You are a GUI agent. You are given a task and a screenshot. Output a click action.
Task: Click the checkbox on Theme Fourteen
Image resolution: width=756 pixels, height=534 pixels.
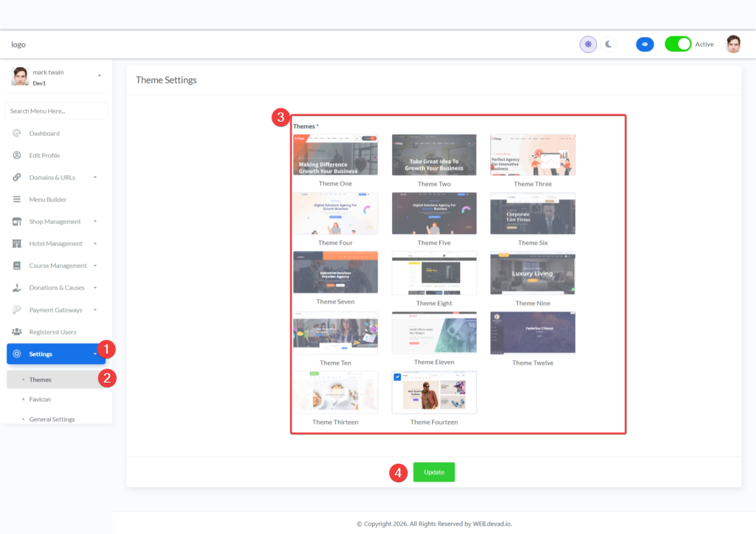coord(398,377)
